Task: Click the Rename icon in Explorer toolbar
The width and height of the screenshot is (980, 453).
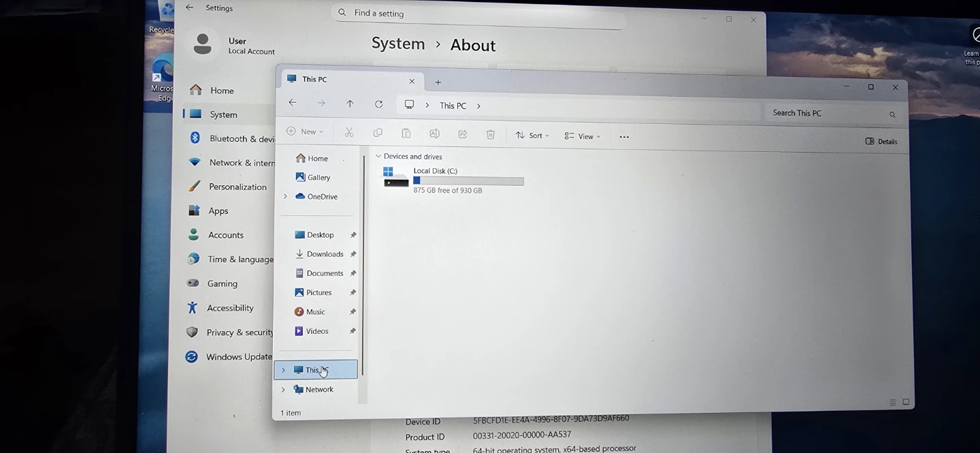Action: (x=434, y=134)
